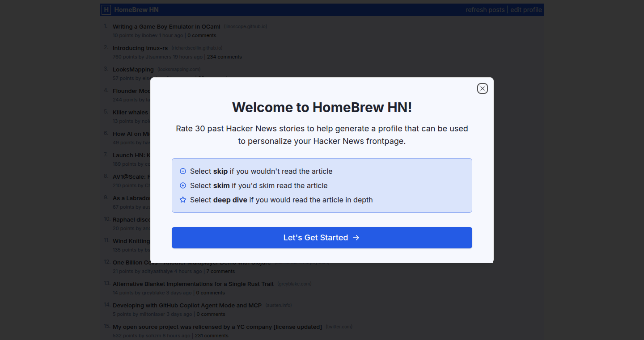Click '5 points by miltonlaxer 3 days ago' text
This screenshot has height=340, width=644.
[x=153, y=314]
